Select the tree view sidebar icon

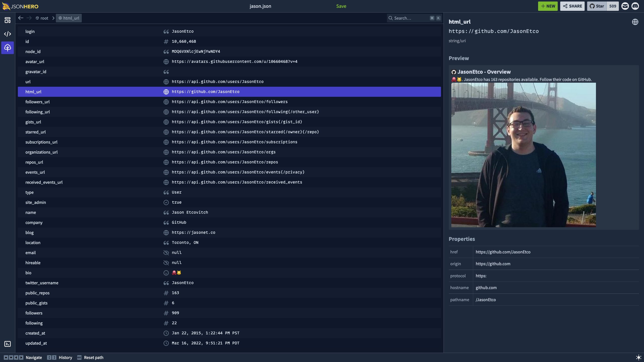click(x=8, y=48)
